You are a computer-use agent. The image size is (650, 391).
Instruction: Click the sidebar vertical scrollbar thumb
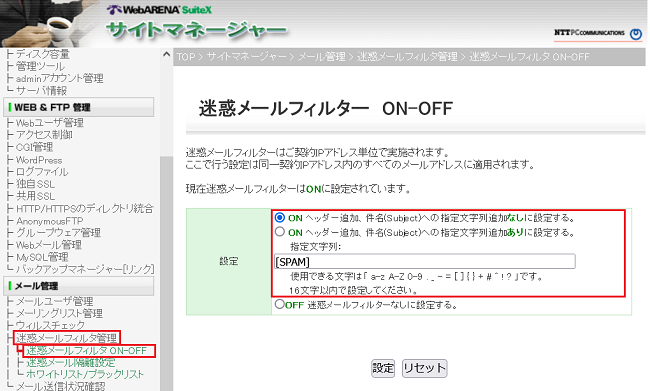[166, 274]
